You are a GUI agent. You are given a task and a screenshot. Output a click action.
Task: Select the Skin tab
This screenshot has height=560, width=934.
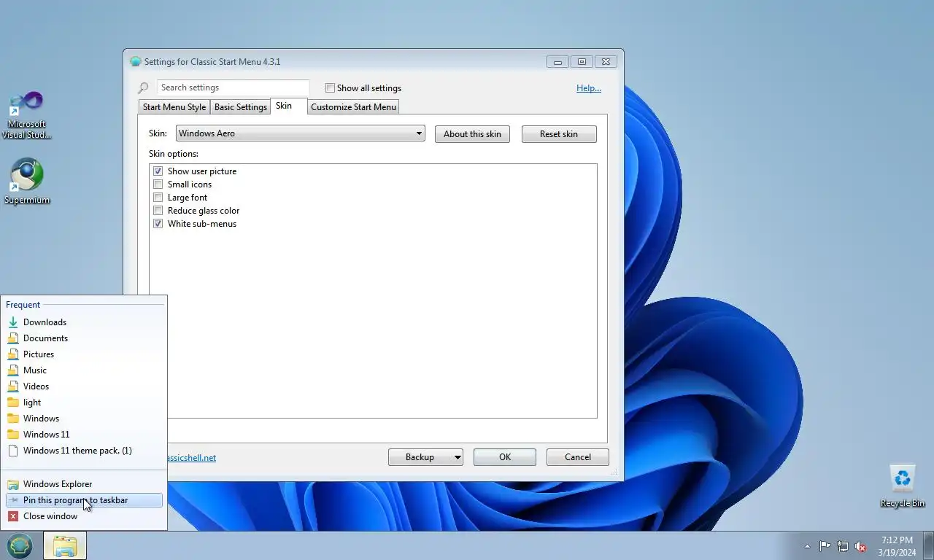click(x=288, y=106)
